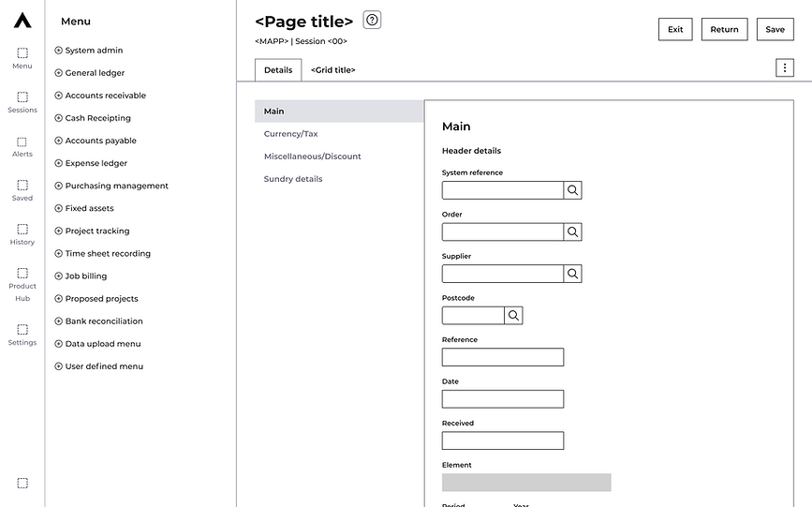The image size is (812, 507).
Task: Focus the Received input field
Action: tap(503, 440)
